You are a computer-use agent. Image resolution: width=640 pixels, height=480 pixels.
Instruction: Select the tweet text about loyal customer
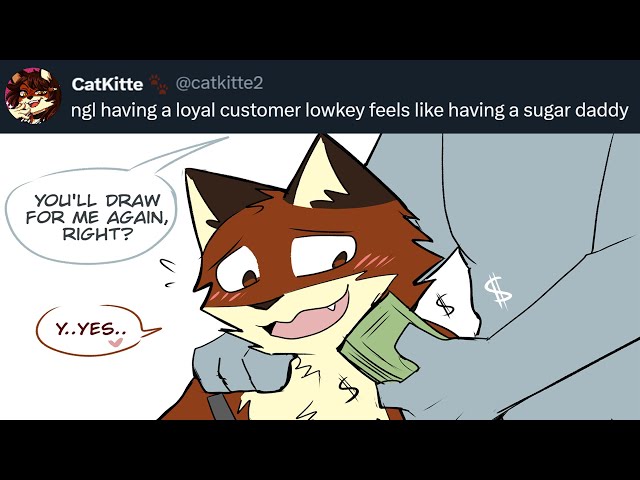(349, 110)
